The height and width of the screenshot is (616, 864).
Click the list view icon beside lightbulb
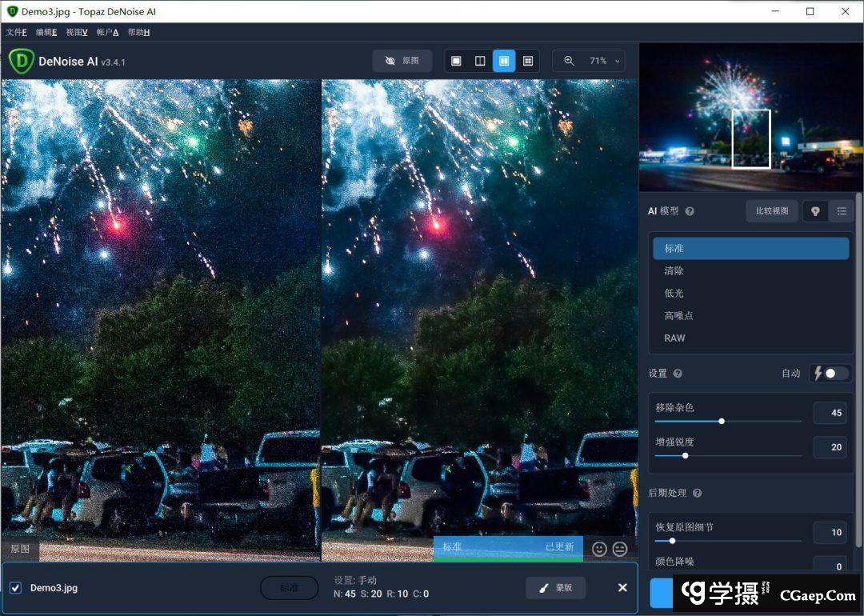click(842, 211)
